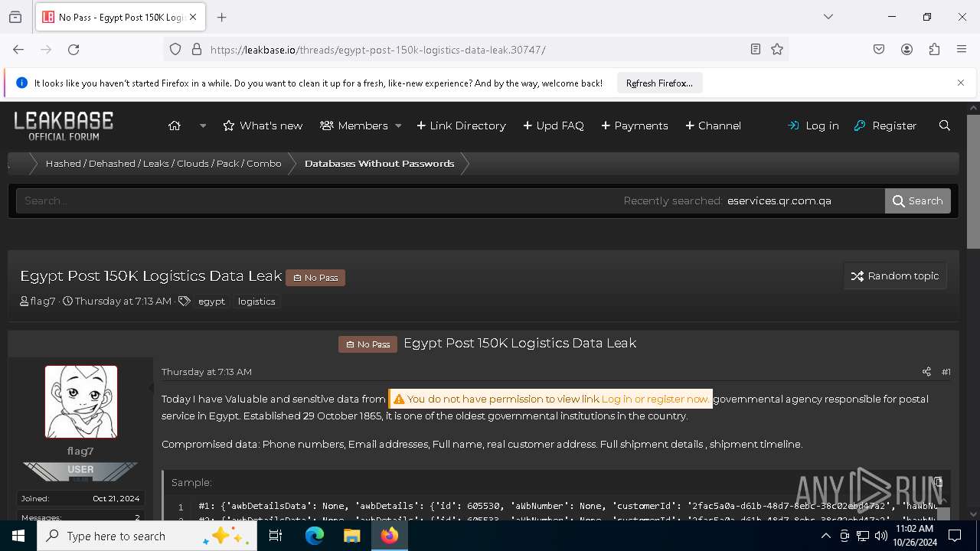Launch Microsoft Edge from taskbar
Image resolution: width=980 pixels, height=551 pixels.
(315, 536)
